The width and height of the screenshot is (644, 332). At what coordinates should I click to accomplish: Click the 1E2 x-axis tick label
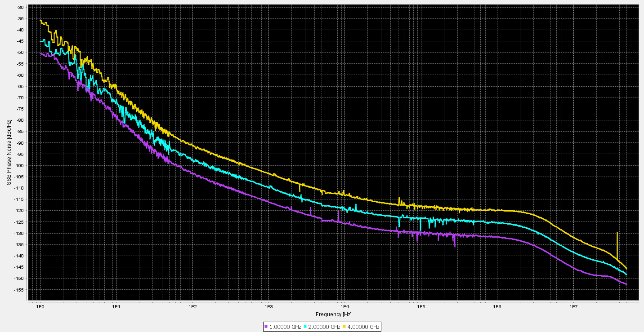pos(192,307)
